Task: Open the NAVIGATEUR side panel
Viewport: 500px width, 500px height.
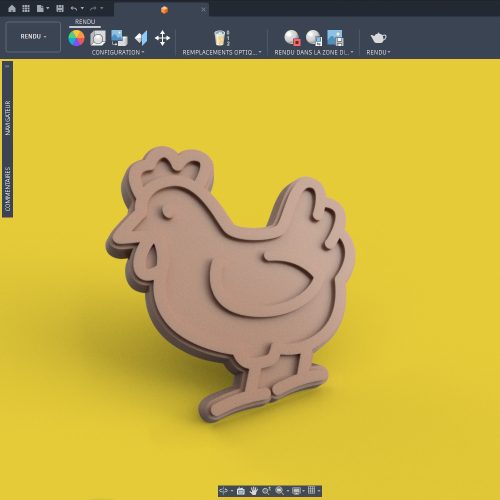Action: [x=8, y=118]
